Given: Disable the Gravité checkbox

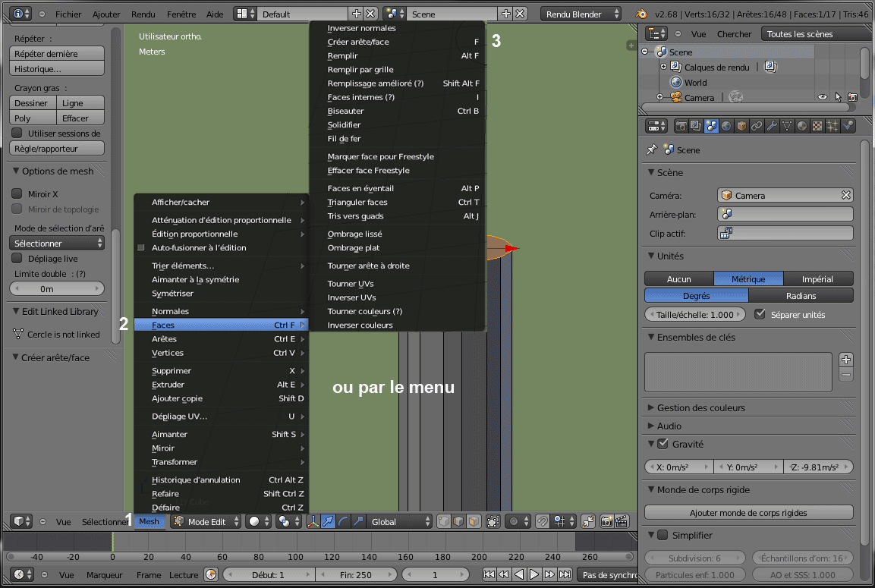Looking at the screenshot, I should pyautogui.click(x=663, y=444).
